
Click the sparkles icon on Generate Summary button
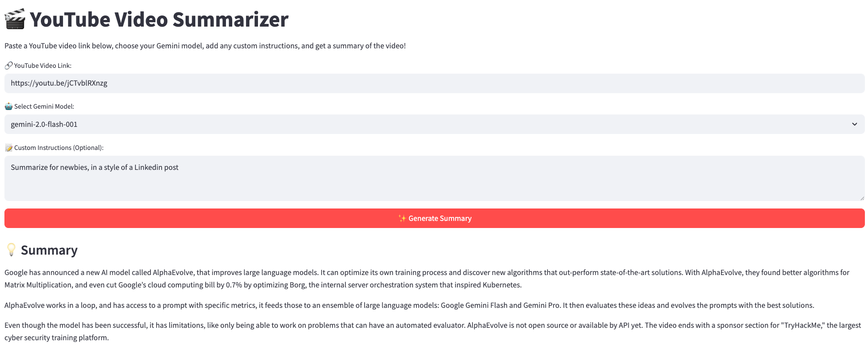click(x=402, y=218)
